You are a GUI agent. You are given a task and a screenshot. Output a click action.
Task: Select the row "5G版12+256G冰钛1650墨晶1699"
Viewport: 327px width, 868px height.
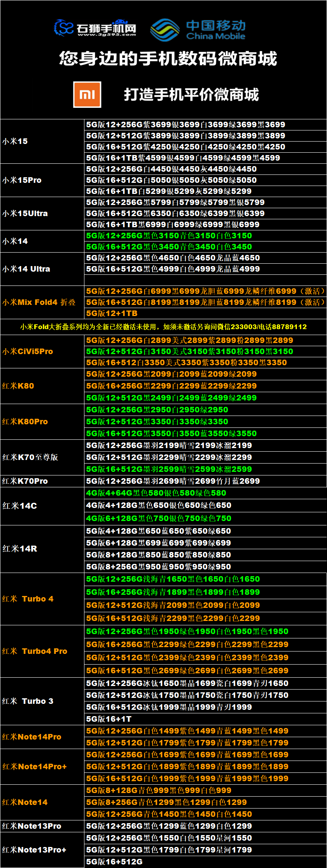coord(206,683)
